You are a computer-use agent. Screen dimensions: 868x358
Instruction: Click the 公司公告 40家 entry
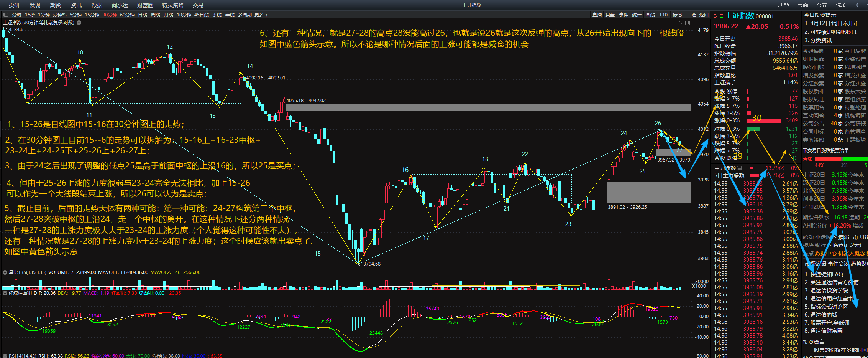point(823,124)
